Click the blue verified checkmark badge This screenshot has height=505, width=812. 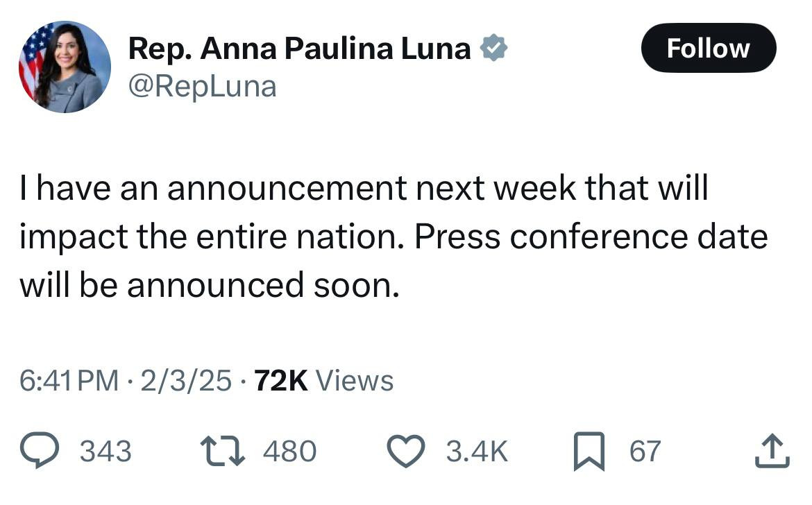tap(493, 49)
